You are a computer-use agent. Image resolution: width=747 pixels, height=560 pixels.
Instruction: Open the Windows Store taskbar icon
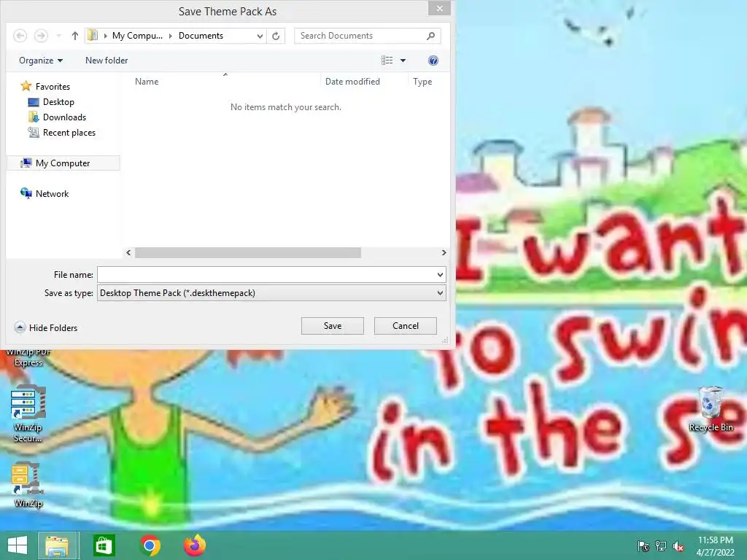104,545
